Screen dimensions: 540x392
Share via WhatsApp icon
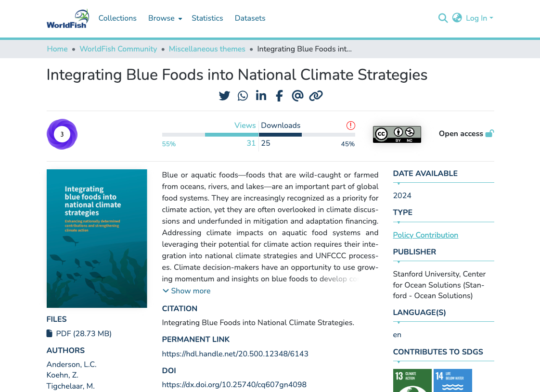[x=243, y=96]
